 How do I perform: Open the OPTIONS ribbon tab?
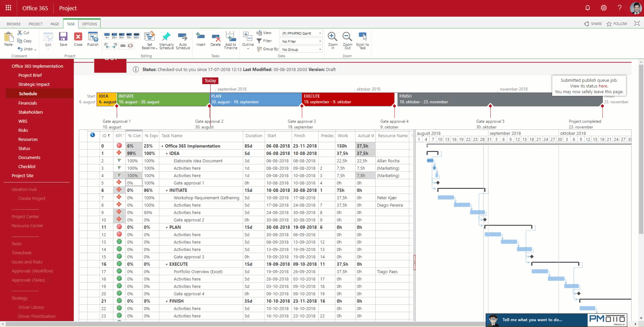[89, 24]
